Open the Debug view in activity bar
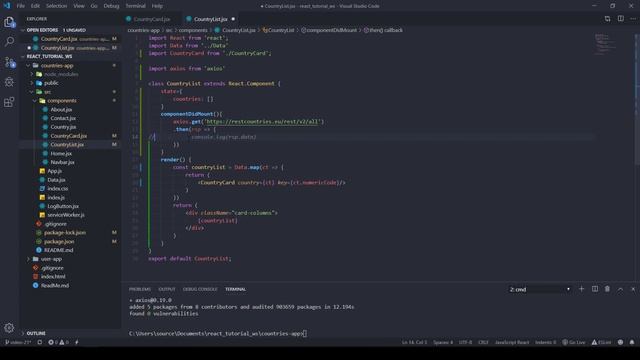The height and width of the screenshot is (360, 640). [x=9, y=82]
